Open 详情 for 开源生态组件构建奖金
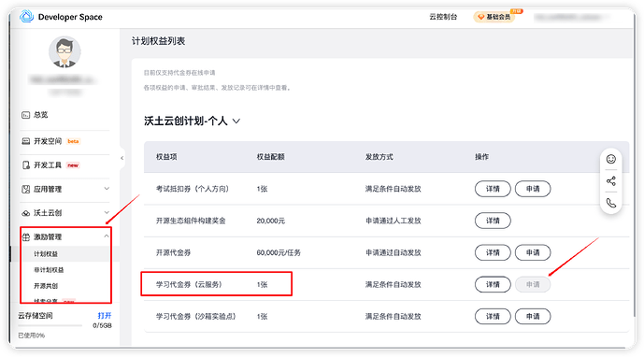 [x=493, y=221]
